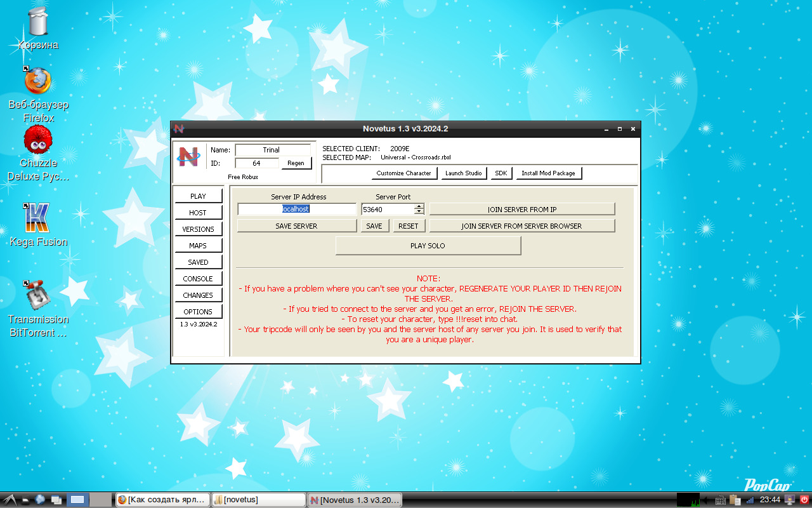Click the SAVE SERVER button
The width and height of the screenshot is (812, 508).
pyautogui.click(x=297, y=226)
